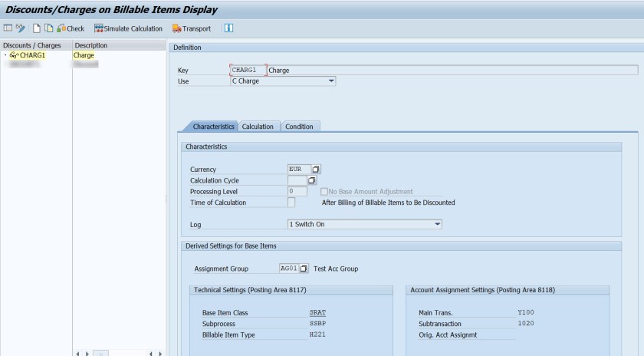Create a new discount/charge entry
Viewport: 644px width, 356px height.
click(37, 28)
